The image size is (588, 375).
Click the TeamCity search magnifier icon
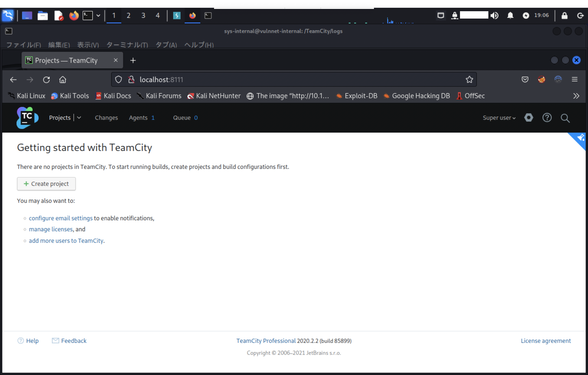(x=565, y=118)
